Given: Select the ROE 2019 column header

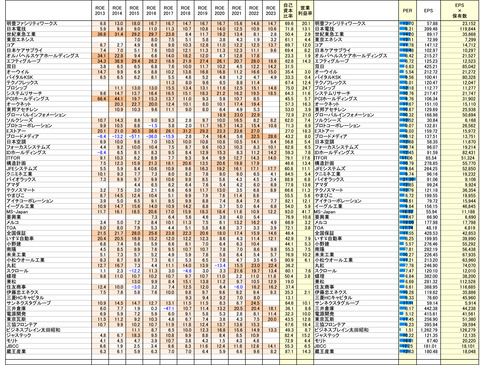Looking at the screenshot, I should (203, 10).
